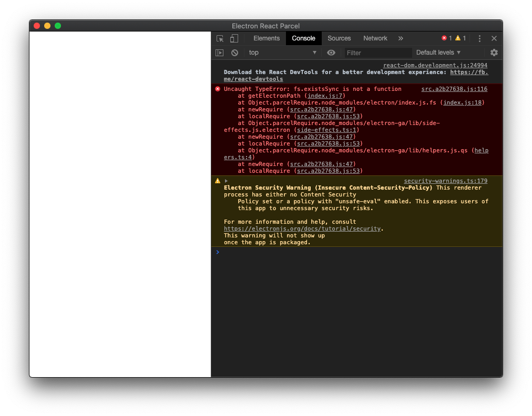Open the Default levels dropdown
Screen dimensions: 532x416
coord(438,53)
